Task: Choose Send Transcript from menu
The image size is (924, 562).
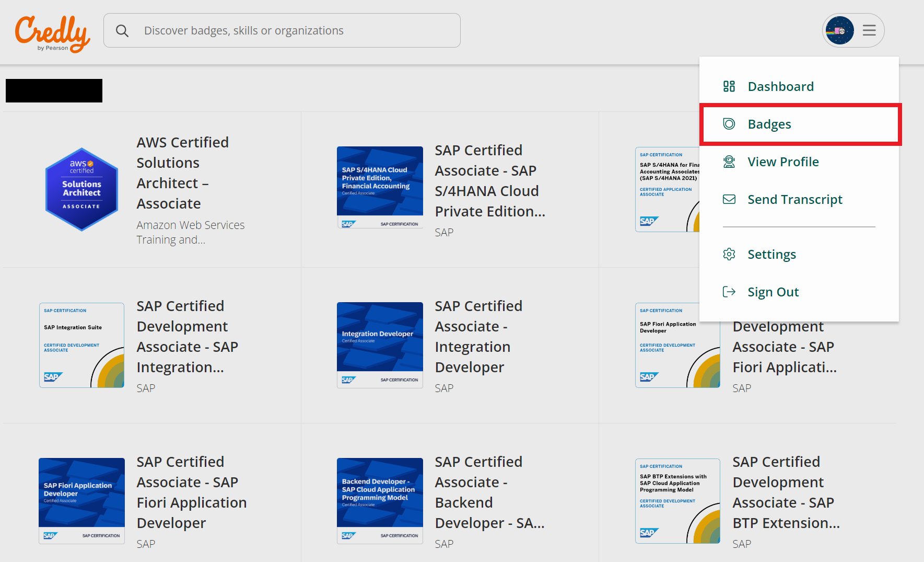Action: (x=794, y=200)
